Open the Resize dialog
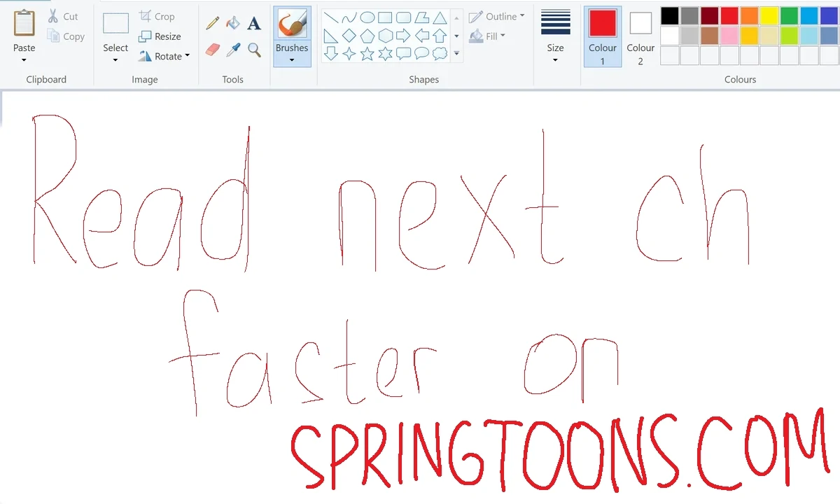Image resolution: width=840 pixels, height=504 pixels. click(160, 36)
